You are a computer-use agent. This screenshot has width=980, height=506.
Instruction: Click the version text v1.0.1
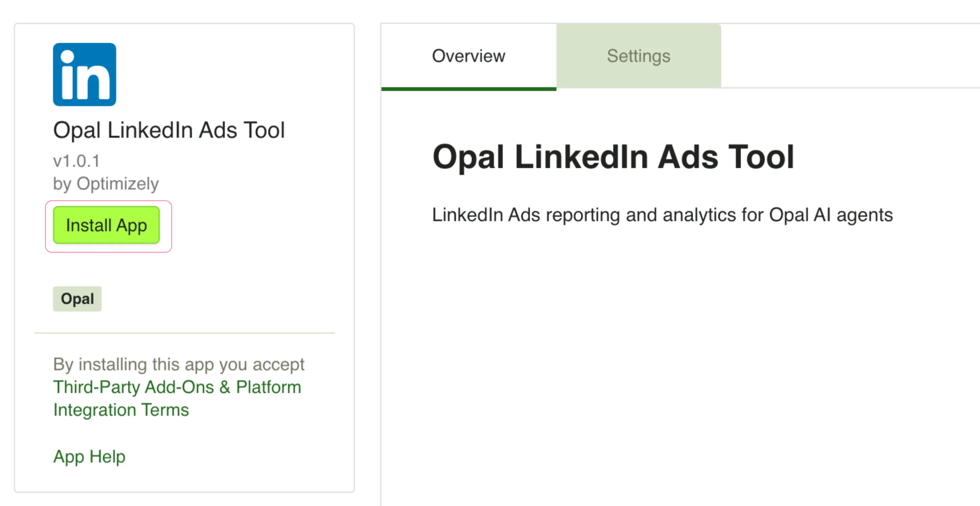(76, 161)
